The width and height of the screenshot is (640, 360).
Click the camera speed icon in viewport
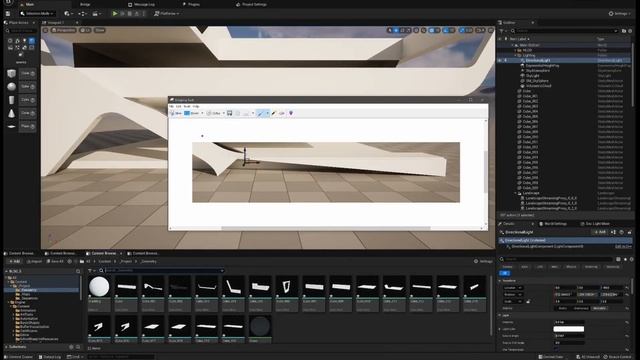480,30
